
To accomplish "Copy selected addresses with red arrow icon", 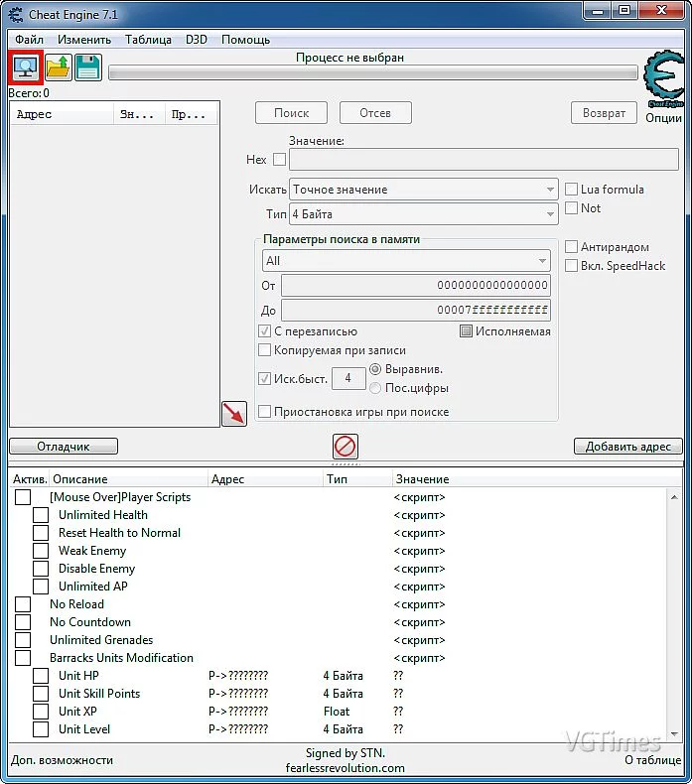I will (x=234, y=414).
